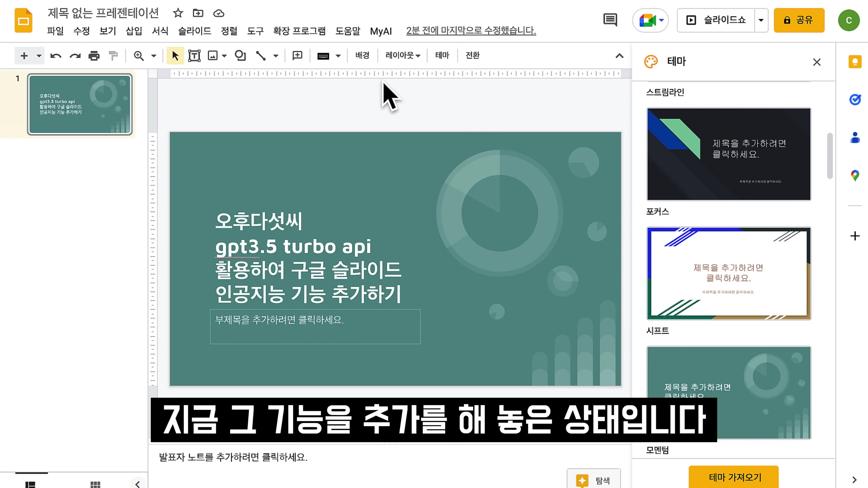Get add-ons with side panel plus
This screenshot has width=868, height=488.
point(855,236)
